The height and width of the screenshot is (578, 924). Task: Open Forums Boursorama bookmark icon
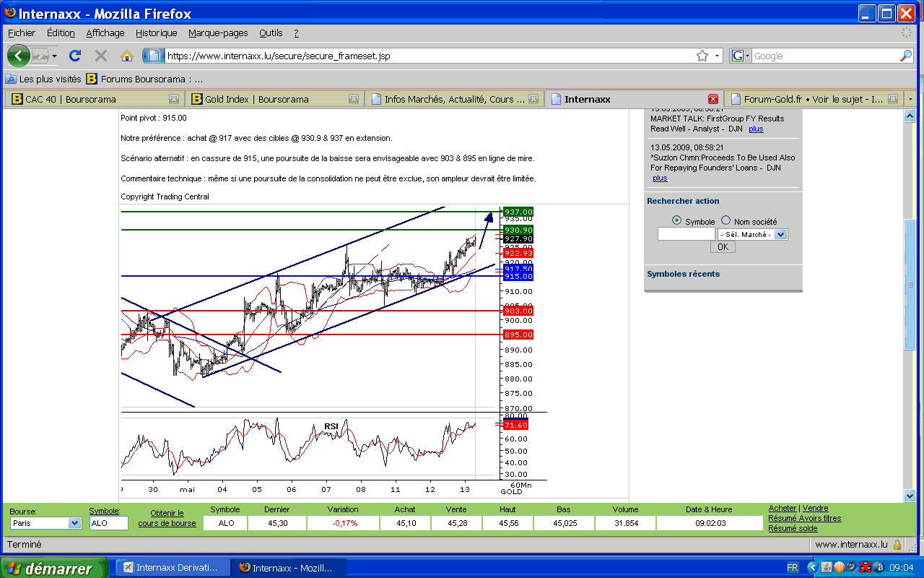(x=92, y=79)
